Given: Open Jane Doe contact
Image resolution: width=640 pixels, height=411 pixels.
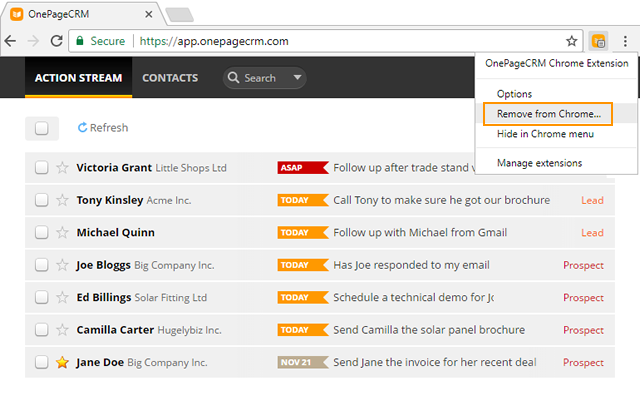Looking at the screenshot, I should coord(100,362).
